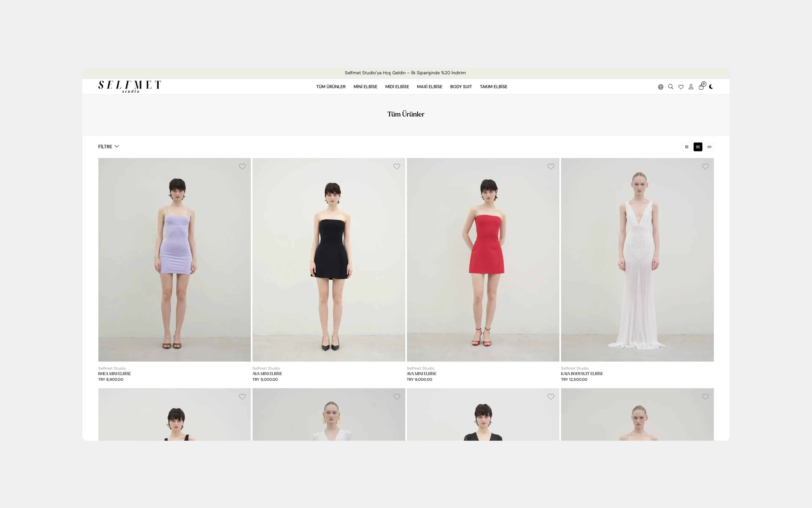Open the search magnifier icon
The width and height of the screenshot is (812, 508).
point(670,87)
